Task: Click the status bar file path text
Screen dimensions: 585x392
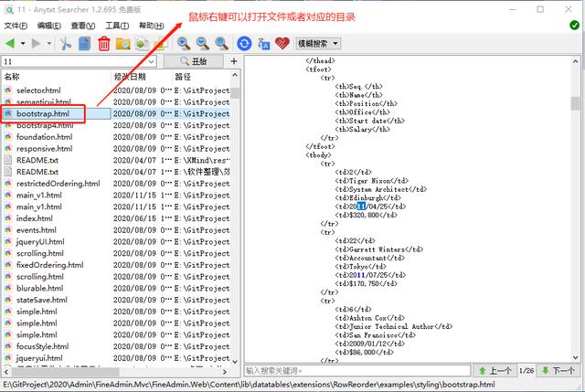Action: point(250,385)
